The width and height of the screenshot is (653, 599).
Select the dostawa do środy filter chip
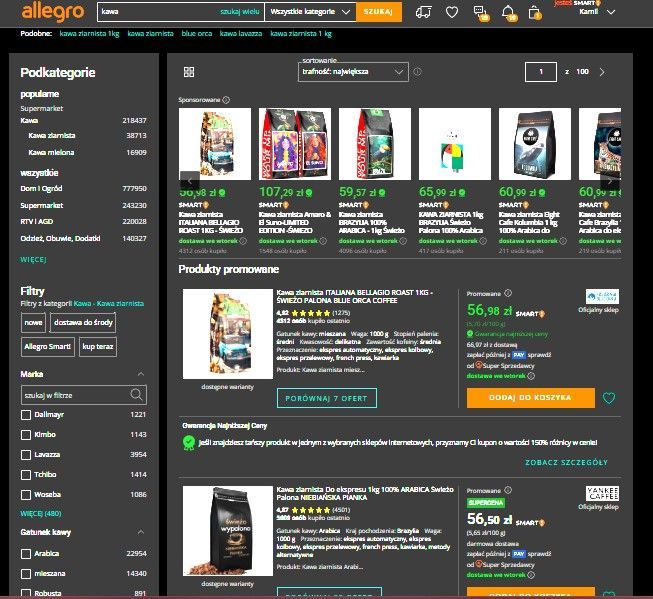pos(83,323)
